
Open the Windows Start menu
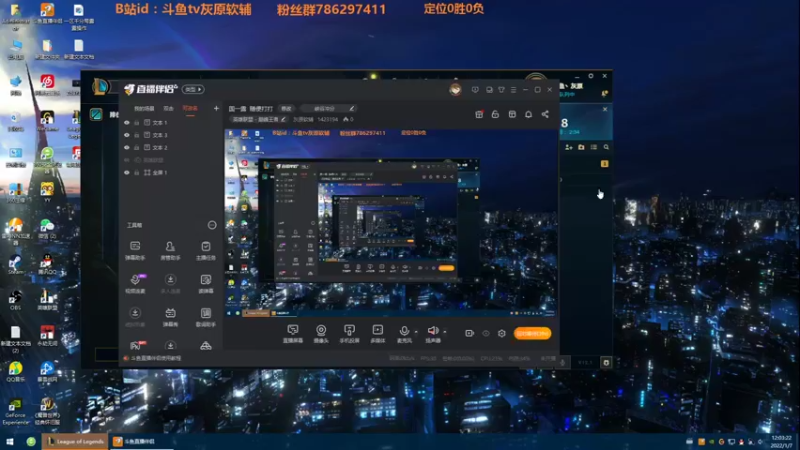pyautogui.click(x=9, y=441)
